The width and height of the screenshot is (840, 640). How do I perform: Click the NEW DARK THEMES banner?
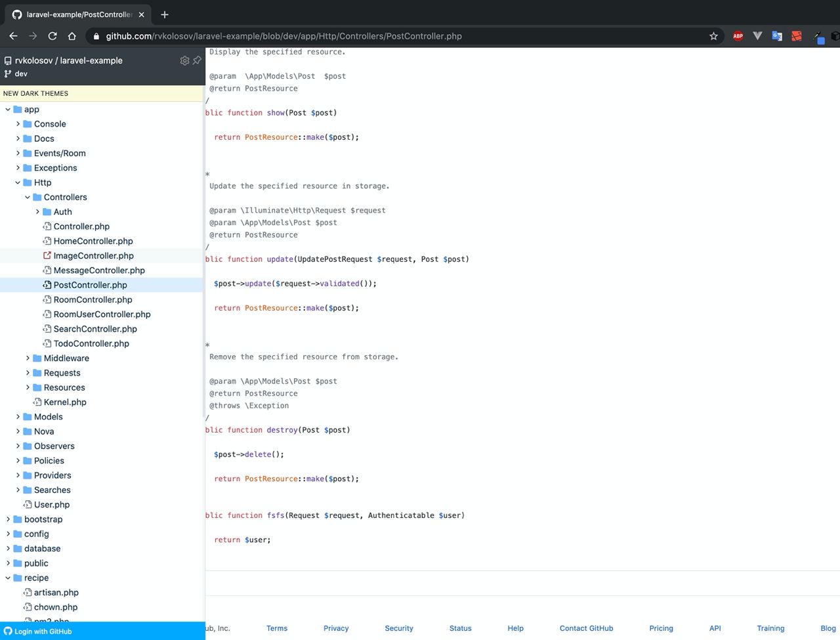tap(102, 93)
